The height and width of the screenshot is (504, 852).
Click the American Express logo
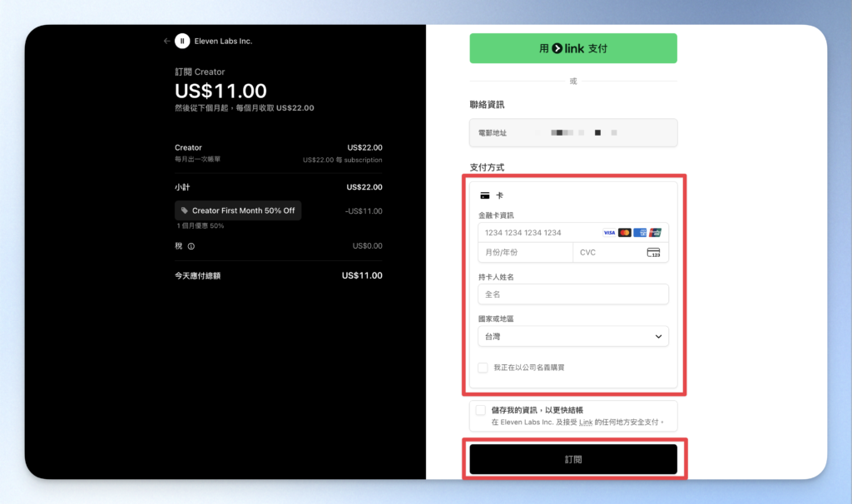[640, 232]
